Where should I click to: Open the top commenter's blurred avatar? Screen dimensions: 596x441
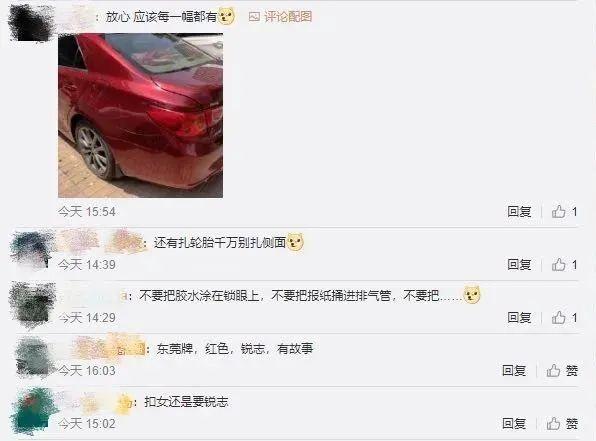31,23
